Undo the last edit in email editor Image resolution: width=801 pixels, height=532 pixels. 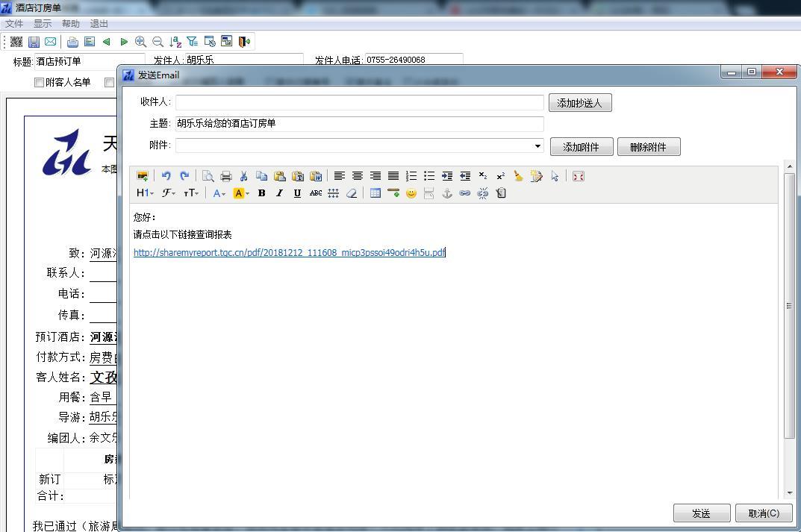click(x=166, y=176)
